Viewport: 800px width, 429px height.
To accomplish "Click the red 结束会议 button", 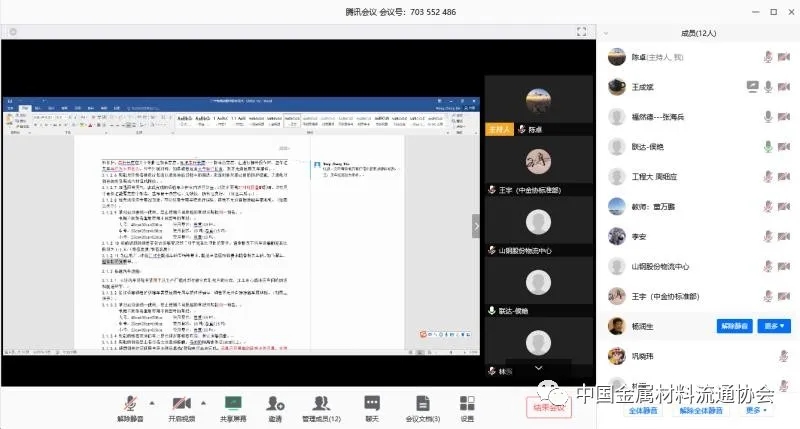I will click(547, 407).
